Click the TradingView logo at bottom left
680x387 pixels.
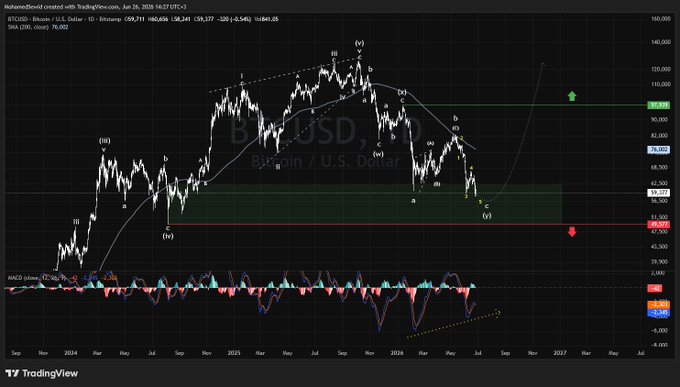point(42,373)
